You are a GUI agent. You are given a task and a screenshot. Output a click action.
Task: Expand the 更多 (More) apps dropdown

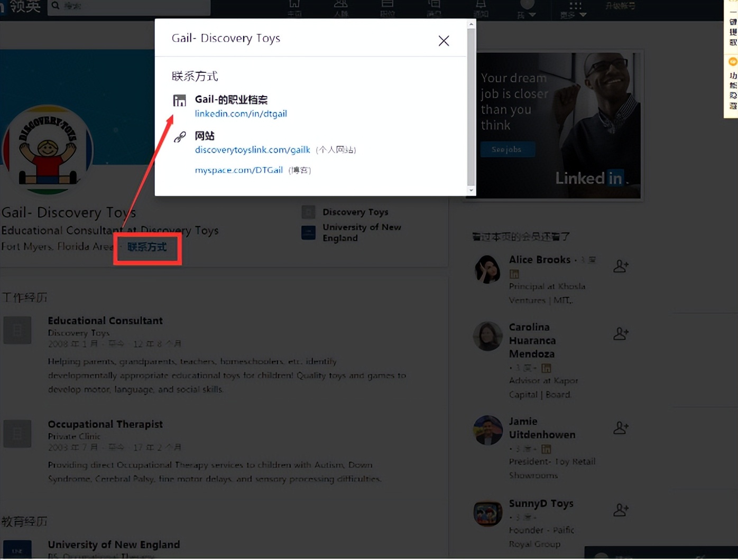tap(574, 10)
